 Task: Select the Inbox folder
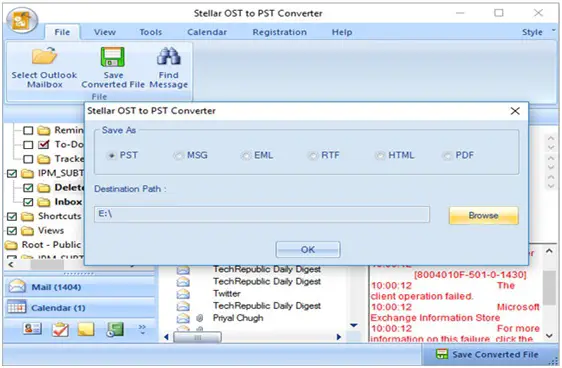68,202
